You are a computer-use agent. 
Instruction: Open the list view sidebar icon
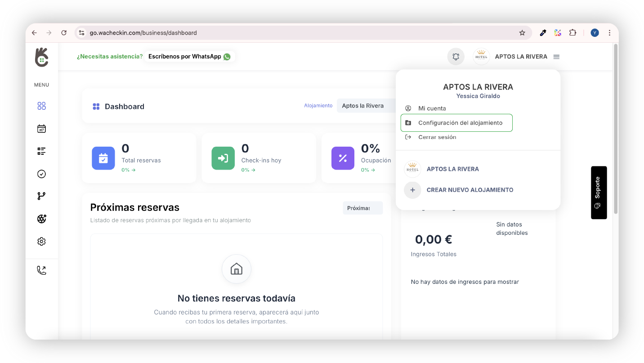click(x=41, y=151)
